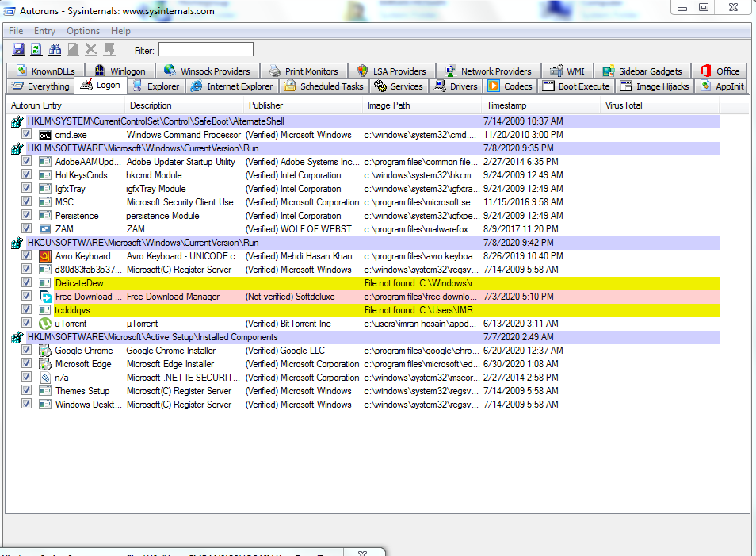The width and height of the screenshot is (756, 556).
Task: Switch to the Everything tab
Action: coord(41,86)
